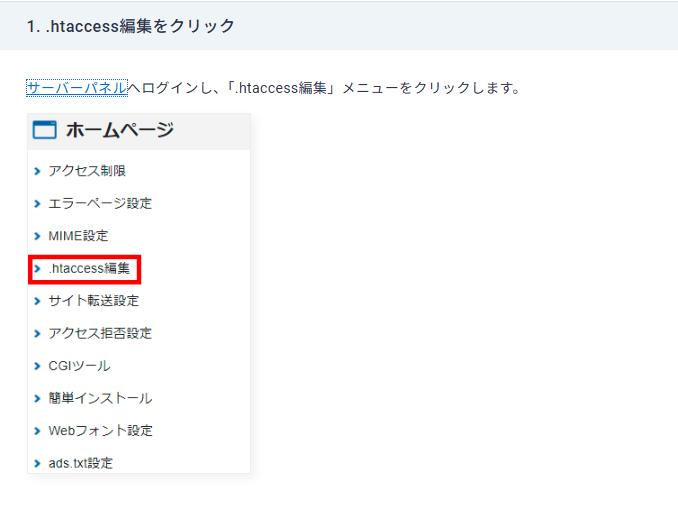Screen dimensions: 678x510
Task: Go to サイト転送設定
Action: click(x=93, y=301)
